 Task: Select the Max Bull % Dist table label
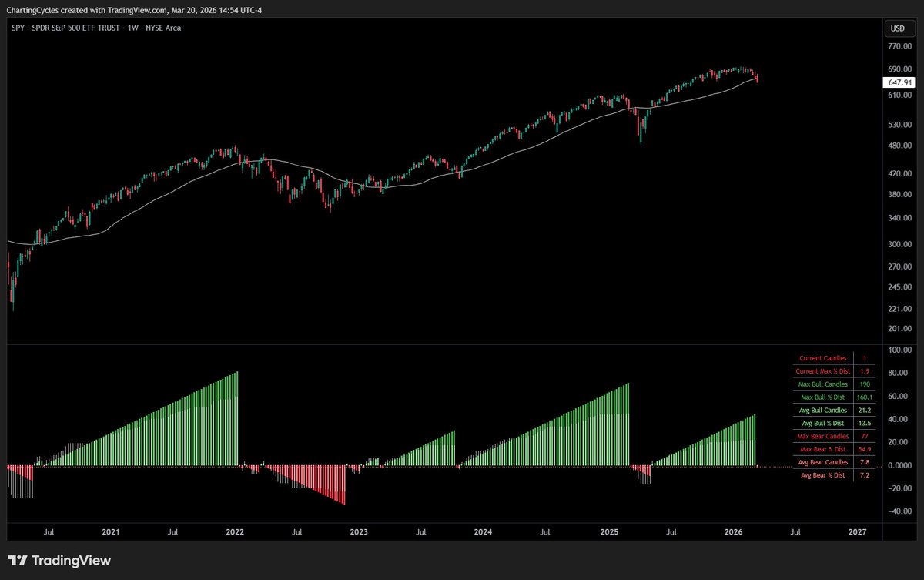click(823, 397)
